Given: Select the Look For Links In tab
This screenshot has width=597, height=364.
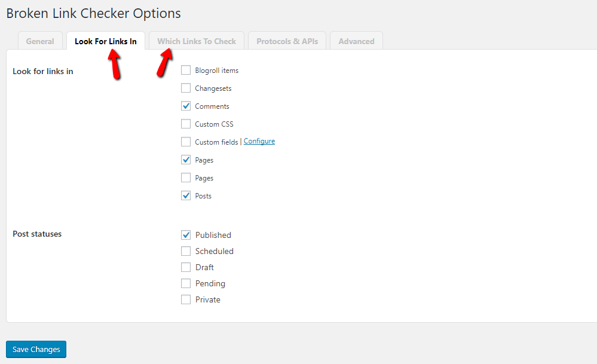Looking at the screenshot, I should pyautogui.click(x=105, y=41).
